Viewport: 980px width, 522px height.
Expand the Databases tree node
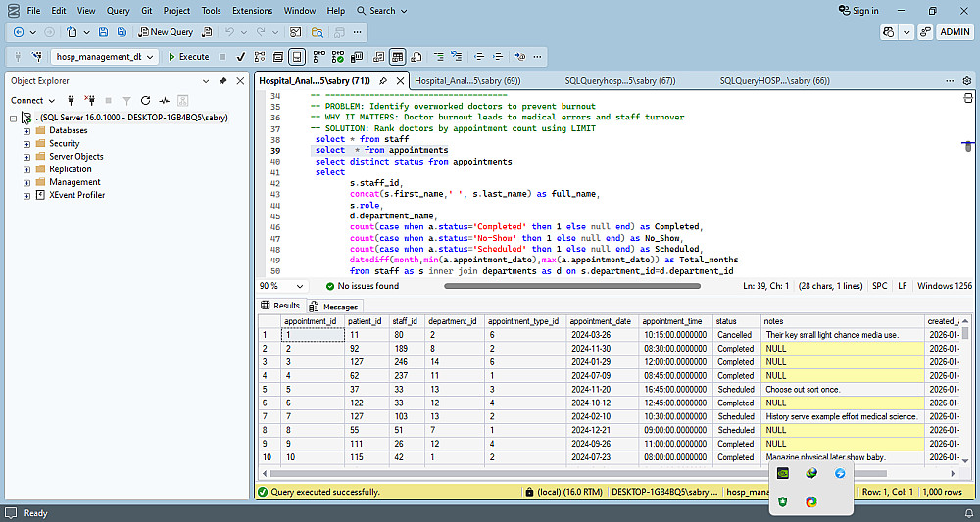26,130
